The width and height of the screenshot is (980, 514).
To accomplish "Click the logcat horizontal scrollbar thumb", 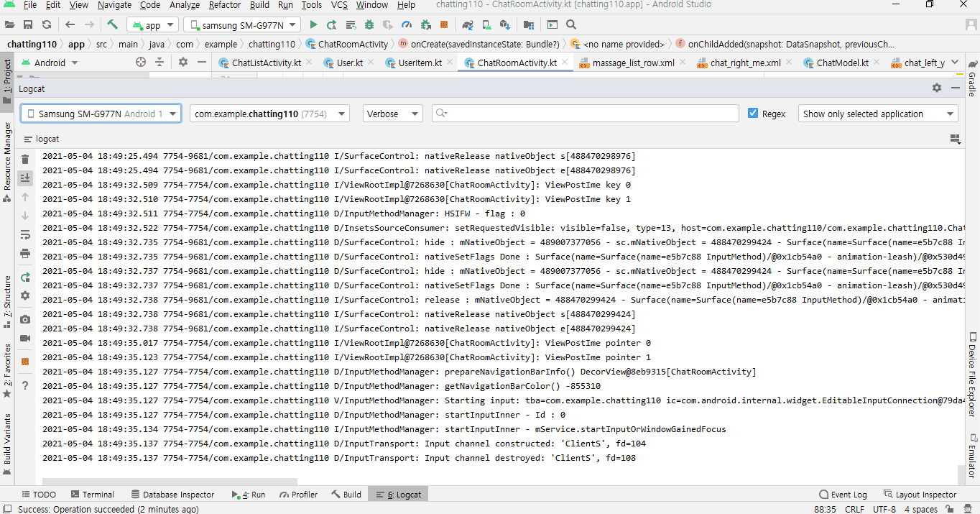I will pos(170,482).
